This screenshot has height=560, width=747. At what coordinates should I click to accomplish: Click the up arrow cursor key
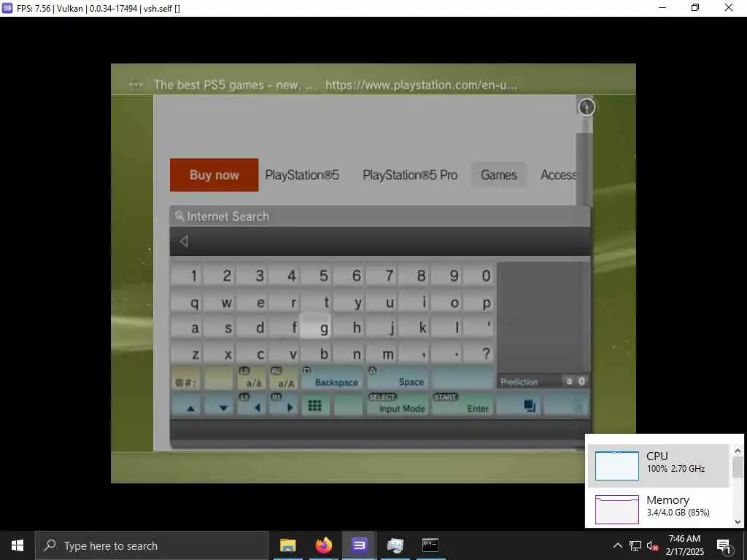[x=186, y=405]
